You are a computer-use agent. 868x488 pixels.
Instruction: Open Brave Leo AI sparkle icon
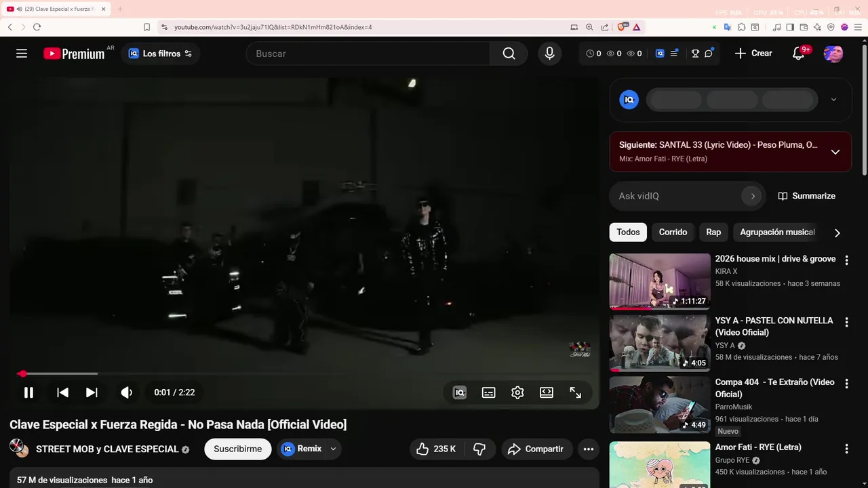point(817,27)
